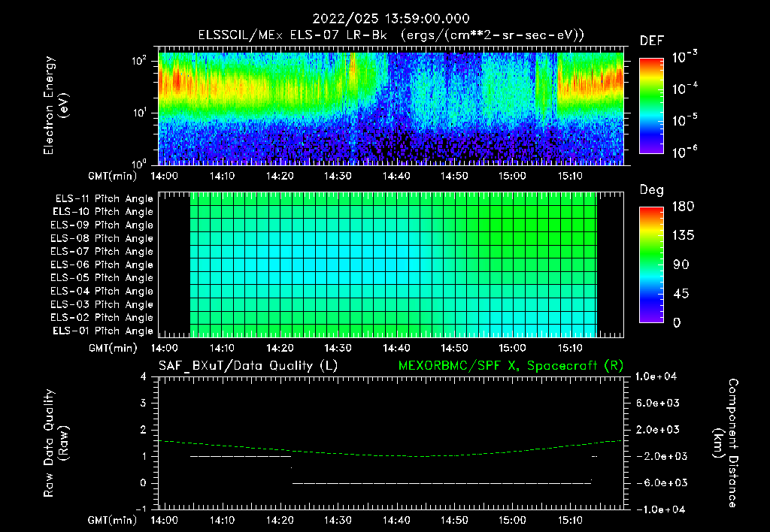This screenshot has height=532, width=770.
Task: Click the 4 on Raw Data Quality axis
Action: 144,376
